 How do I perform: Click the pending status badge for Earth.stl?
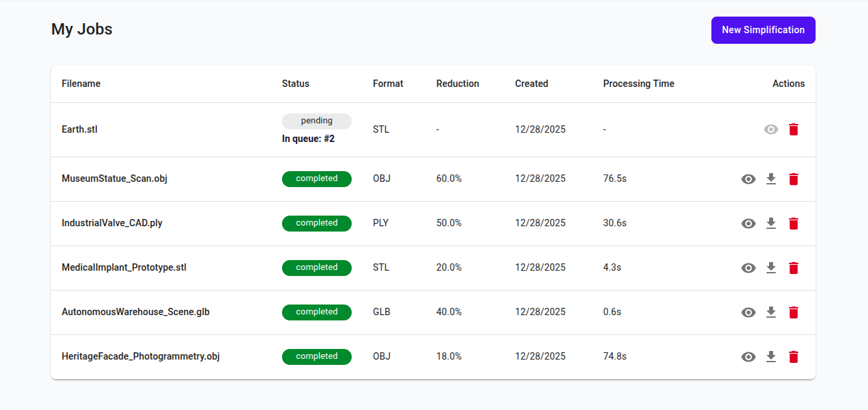click(x=317, y=121)
